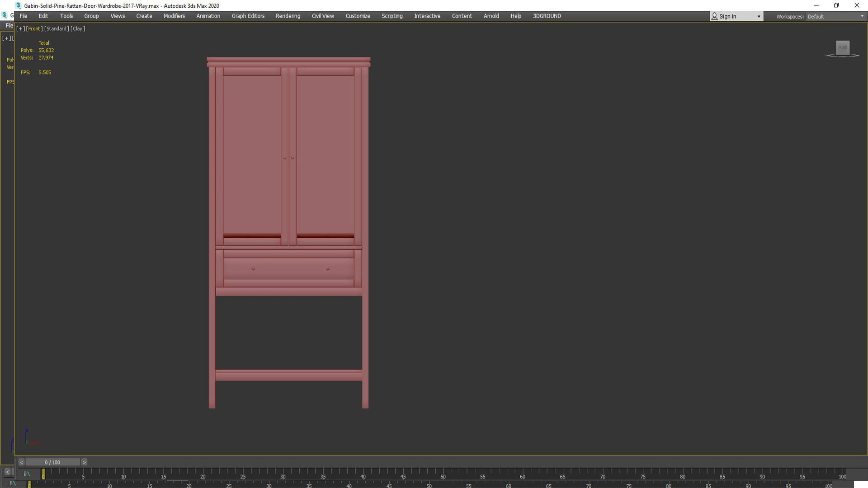Open the [Standard] shading label menu
This screenshot has width=868, height=488.
coord(57,28)
